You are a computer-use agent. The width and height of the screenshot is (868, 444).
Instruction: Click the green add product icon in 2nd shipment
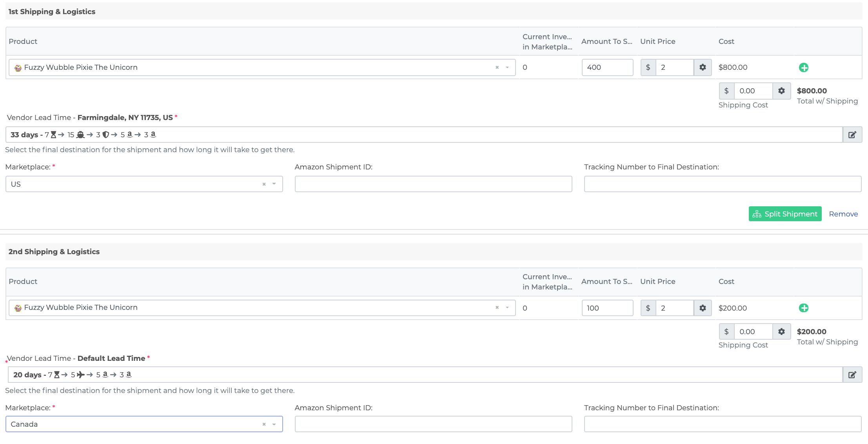804,308
